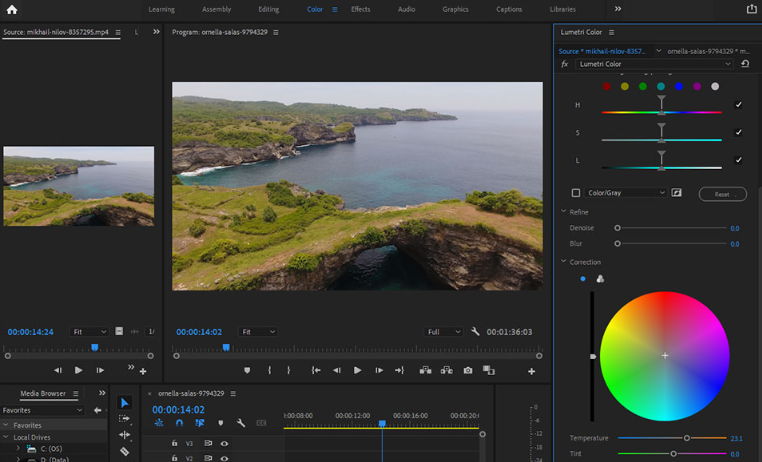Click the blue color swatch dot
The height and width of the screenshot is (462, 762).
click(679, 87)
